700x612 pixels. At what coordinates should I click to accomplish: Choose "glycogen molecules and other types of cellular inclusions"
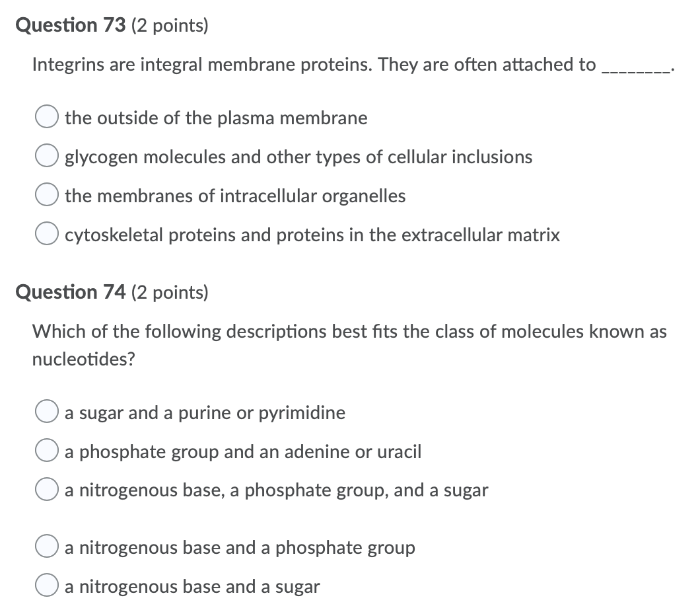(46, 155)
